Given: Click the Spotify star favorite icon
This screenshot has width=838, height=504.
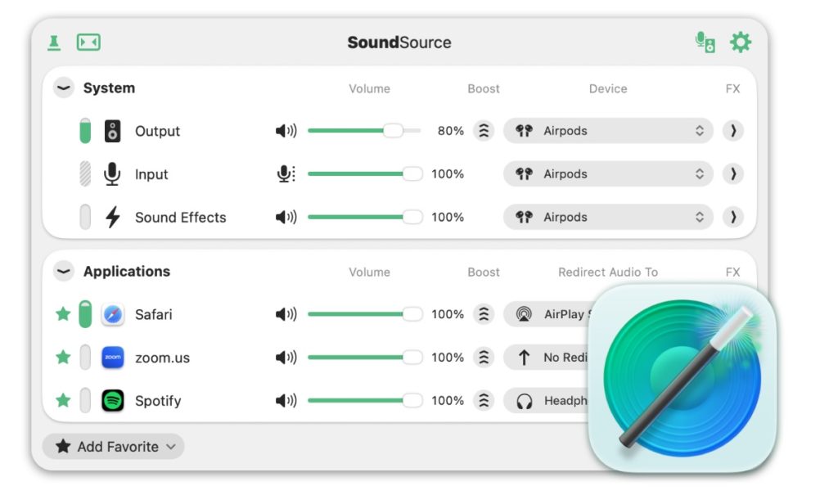Looking at the screenshot, I should 63,401.
